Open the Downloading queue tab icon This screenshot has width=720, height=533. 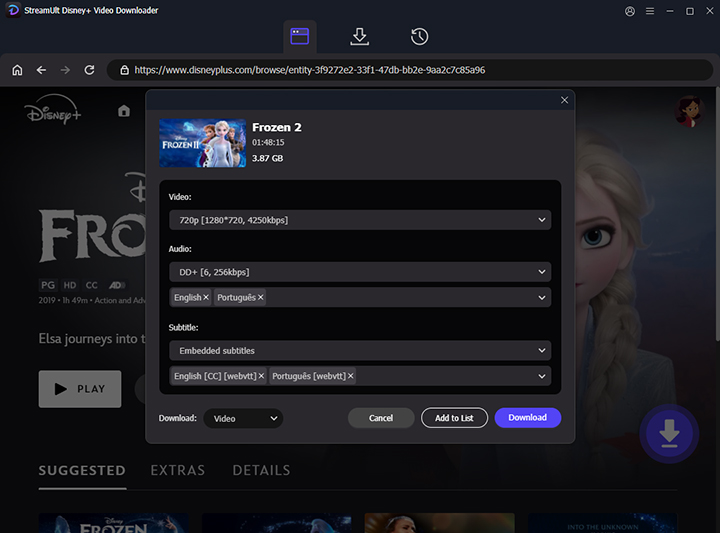359,37
